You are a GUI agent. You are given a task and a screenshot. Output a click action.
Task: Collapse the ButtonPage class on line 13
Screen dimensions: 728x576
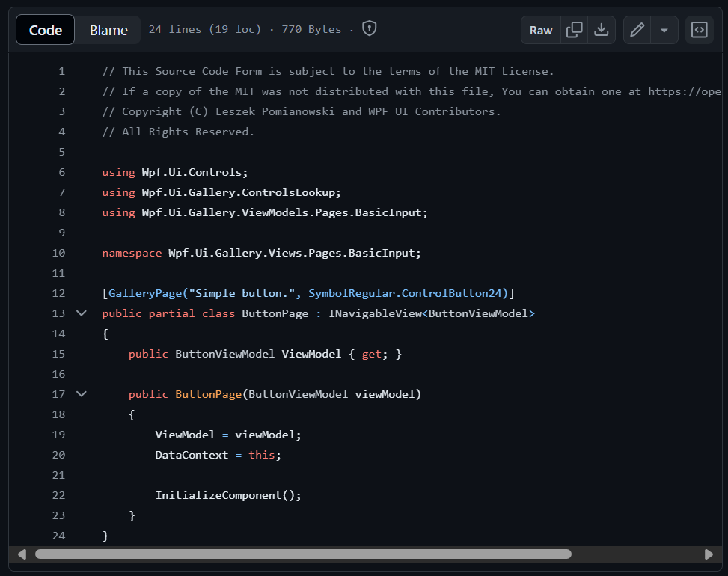point(82,313)
